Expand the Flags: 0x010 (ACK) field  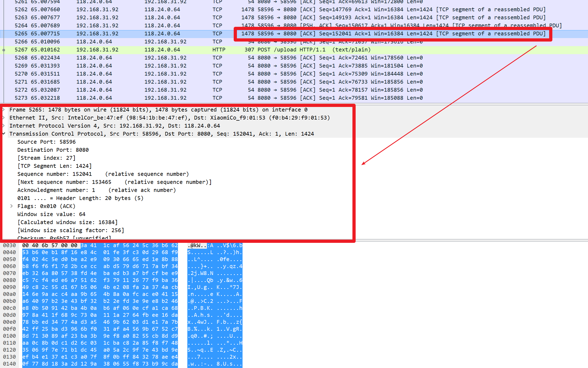(x=12, y=206)
